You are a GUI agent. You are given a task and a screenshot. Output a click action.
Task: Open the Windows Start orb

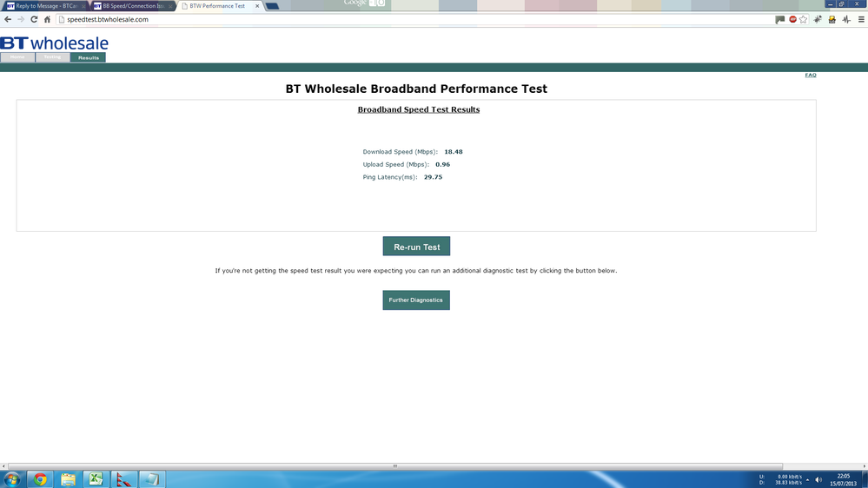coord(11,479)
